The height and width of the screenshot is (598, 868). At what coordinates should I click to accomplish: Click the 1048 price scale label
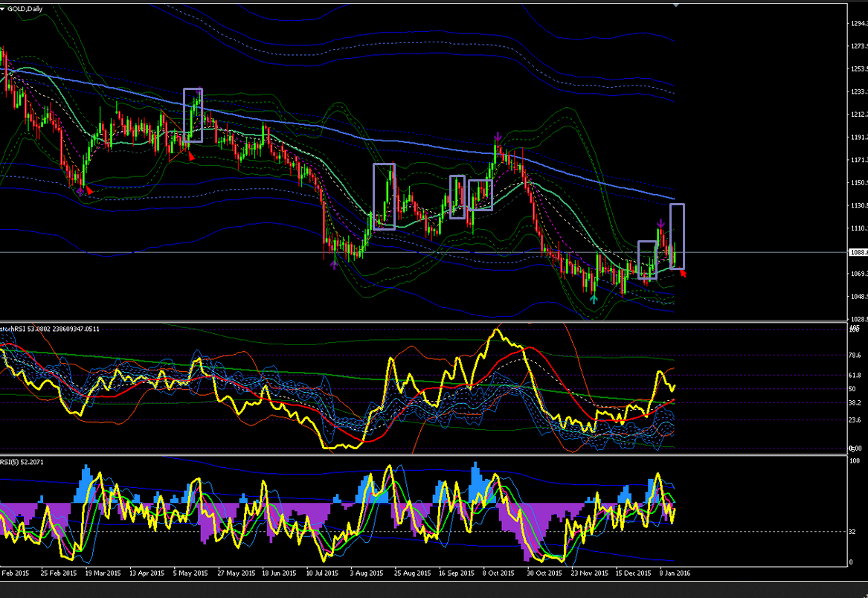click(859, 296)
